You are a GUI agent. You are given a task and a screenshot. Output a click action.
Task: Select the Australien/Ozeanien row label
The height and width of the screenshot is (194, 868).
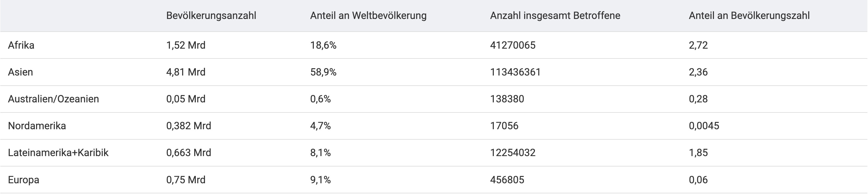(53, 99)
